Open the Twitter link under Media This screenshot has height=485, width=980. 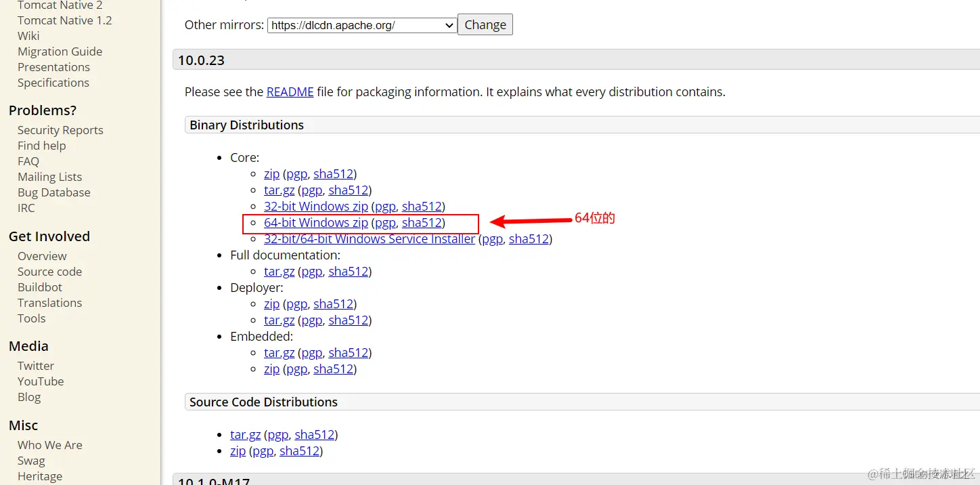click(35, 366)
